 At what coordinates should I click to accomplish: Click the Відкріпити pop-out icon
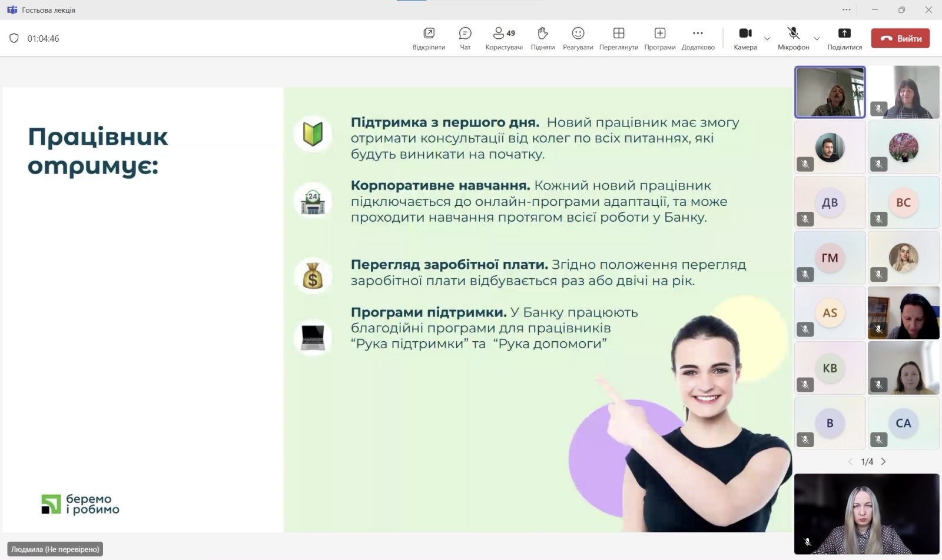(x=429, y=38)
